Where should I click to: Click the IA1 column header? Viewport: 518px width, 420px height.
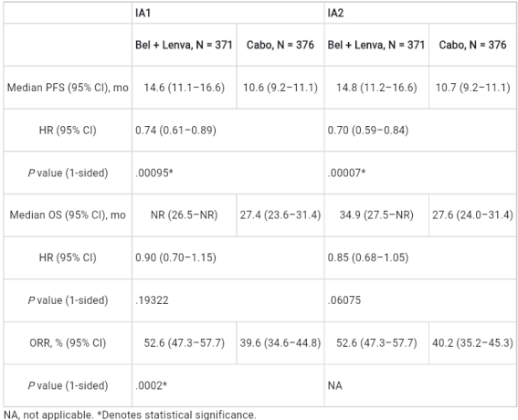coord(228,13)
